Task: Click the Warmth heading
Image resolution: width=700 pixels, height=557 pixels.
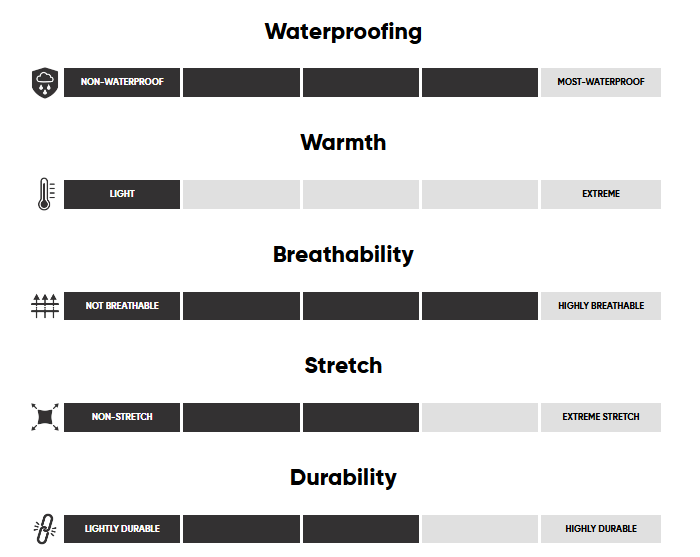Action: click(x=343, y=143)
